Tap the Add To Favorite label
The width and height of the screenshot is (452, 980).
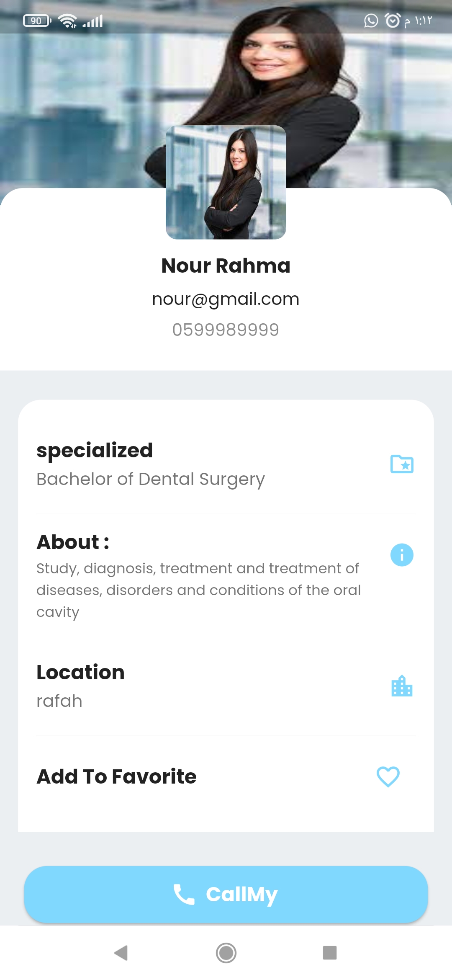[117, 776]
